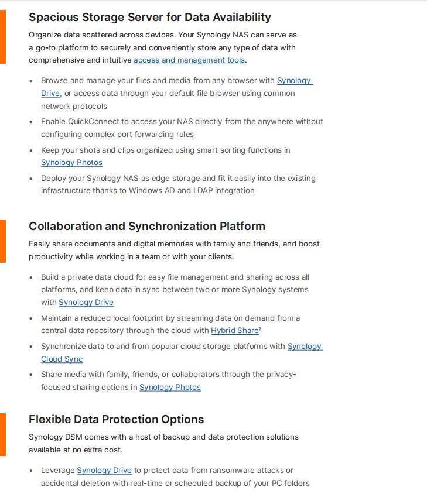Click Synology Drive link under data protection
The height and width of the screenshot is (504, 427).
104,470
